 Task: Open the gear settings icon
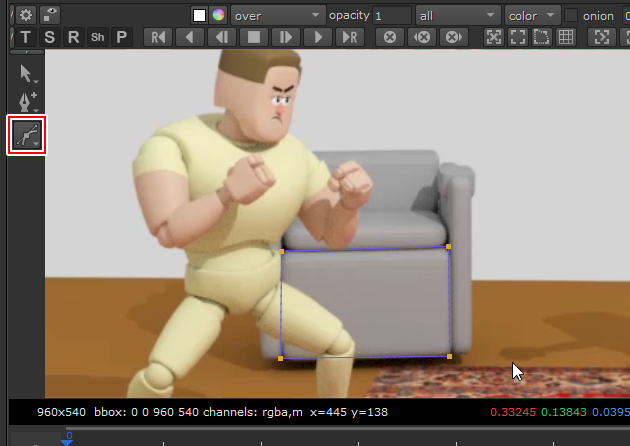pyautogui.click(x=25, y=15)
